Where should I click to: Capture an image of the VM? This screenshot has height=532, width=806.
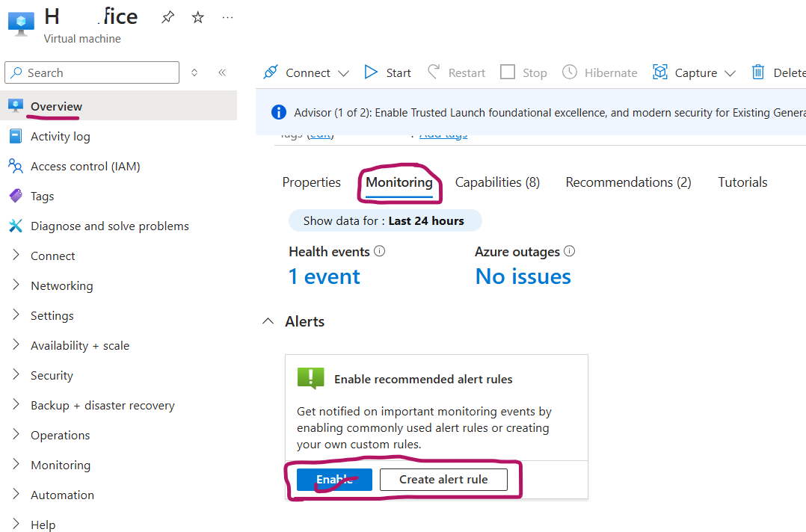[685, 72]
